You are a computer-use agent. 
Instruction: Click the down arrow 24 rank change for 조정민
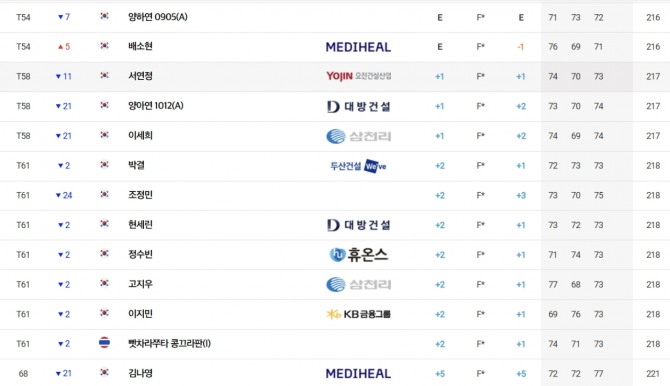tap(64, 195)
